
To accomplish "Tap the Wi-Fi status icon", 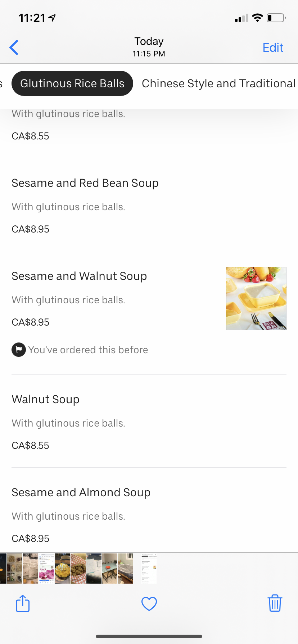I will click(x=257, y=18).
